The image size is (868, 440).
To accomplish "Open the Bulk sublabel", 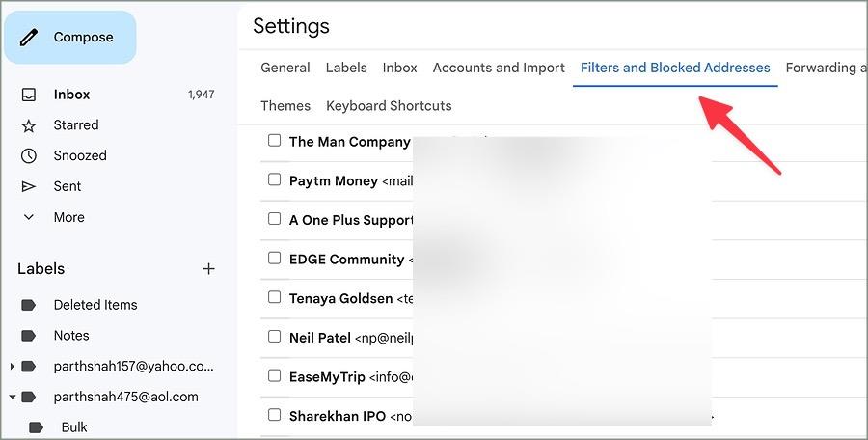I will coord(74,427).
